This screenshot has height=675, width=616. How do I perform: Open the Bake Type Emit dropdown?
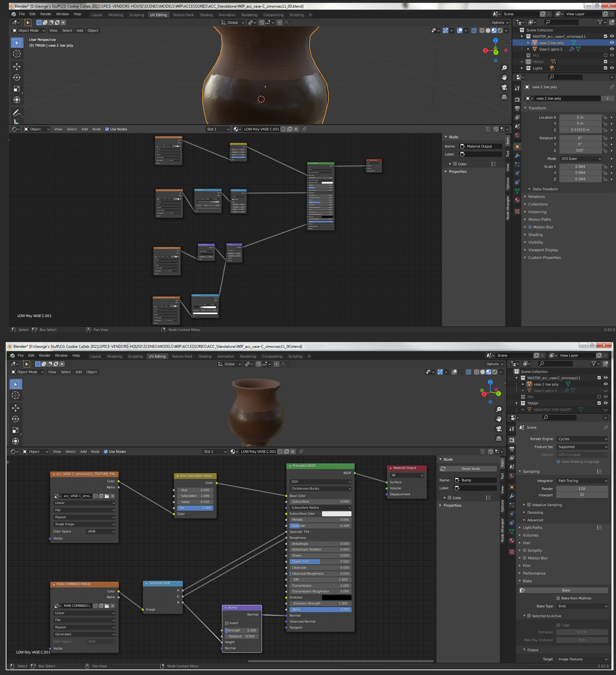tap(582, 606)
